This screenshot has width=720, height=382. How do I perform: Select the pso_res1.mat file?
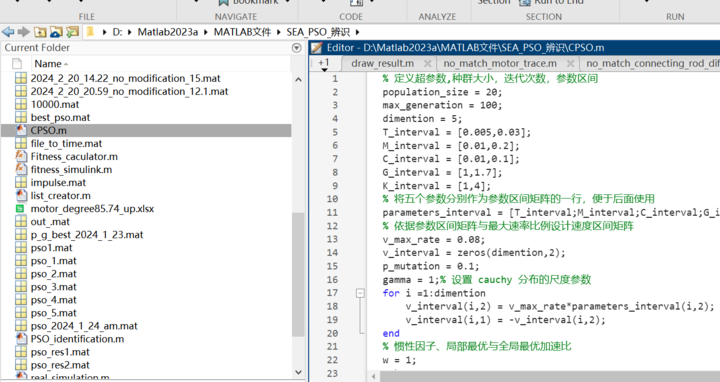[60, 352]
